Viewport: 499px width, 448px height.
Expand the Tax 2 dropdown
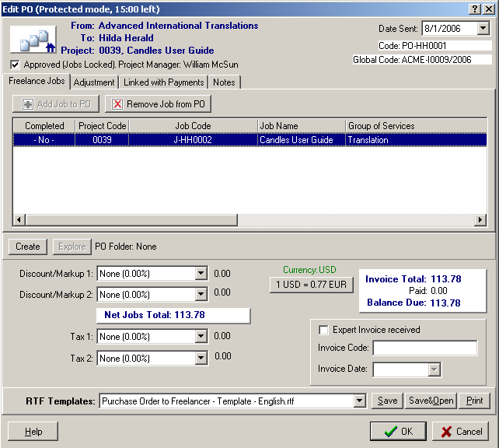pos(201,359)
